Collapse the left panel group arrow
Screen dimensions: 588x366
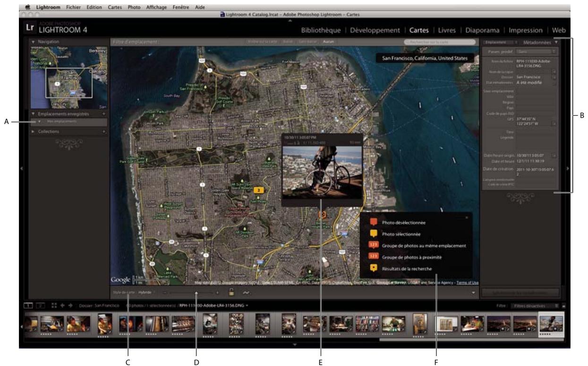click(22, 168)
